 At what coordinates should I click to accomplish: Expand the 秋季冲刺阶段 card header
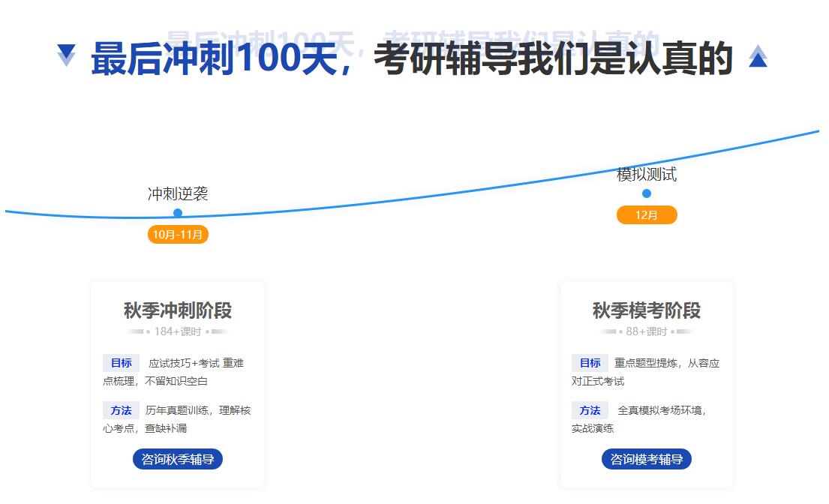(178, 310)
